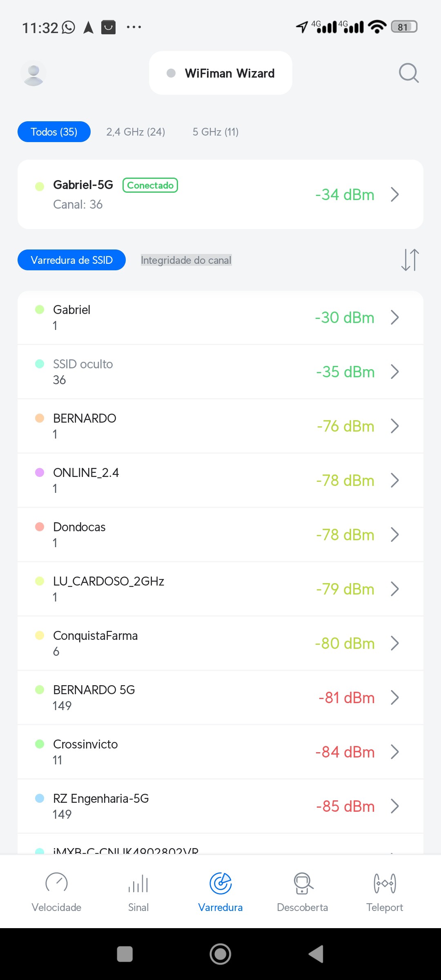Open the user profile avatar
441x980 pixels.
33,73
